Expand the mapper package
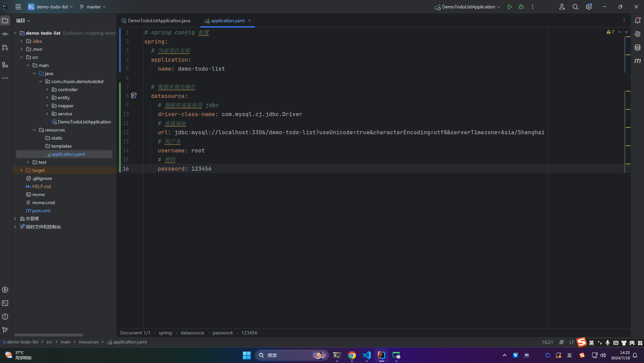Screen dimensions: 644x363 coord(47,106)
